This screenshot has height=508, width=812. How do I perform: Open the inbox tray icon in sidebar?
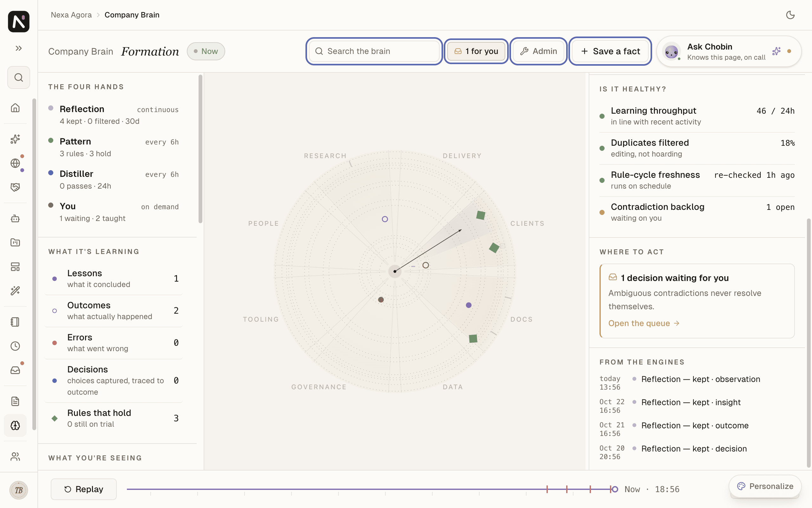click(x=16, y=370)
